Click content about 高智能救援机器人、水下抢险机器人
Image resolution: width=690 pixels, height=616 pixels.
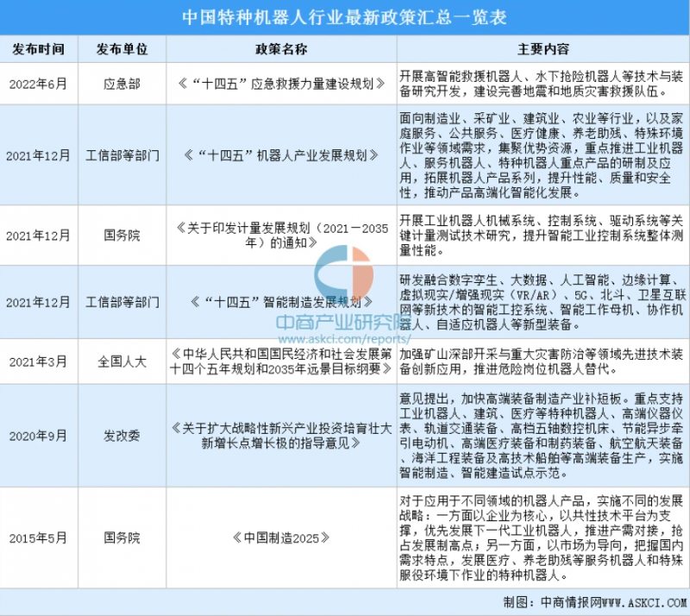542,84
